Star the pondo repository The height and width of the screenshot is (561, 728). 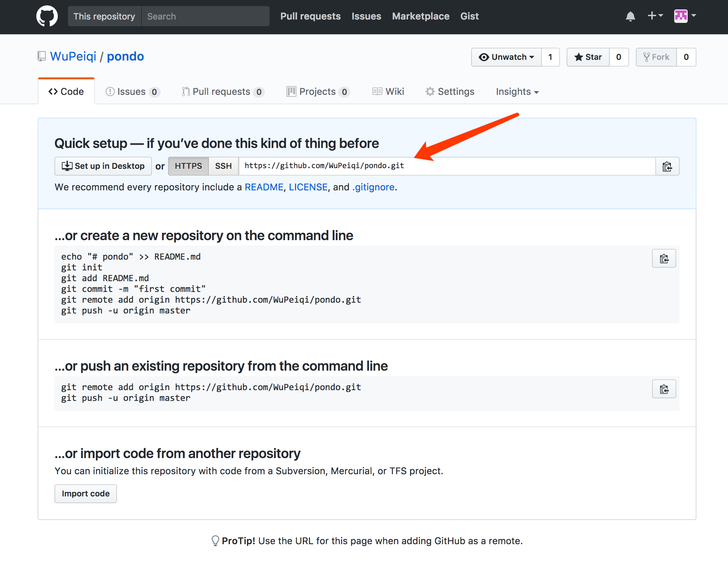pyautogui.click(x=588, y=57)
